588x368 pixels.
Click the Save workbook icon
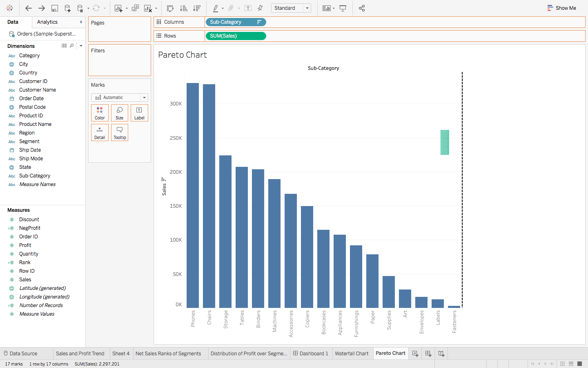(x=54, y=8)
